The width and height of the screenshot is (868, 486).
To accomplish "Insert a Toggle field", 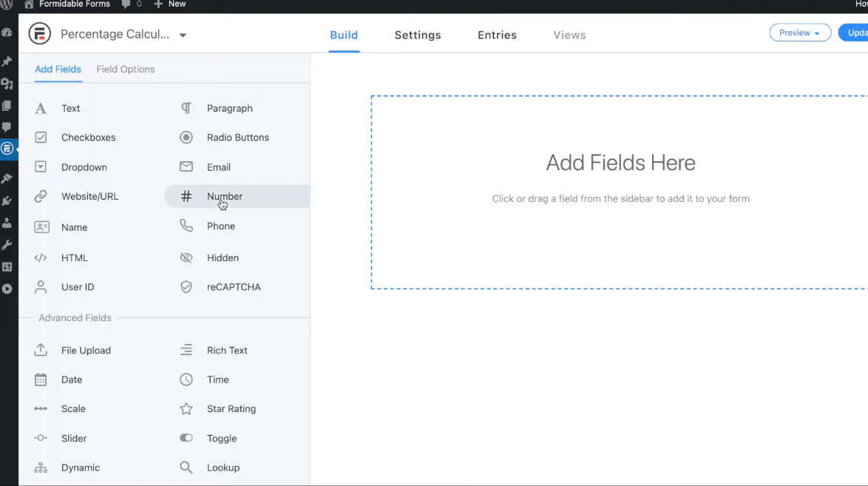I will (x=221, y=439).
